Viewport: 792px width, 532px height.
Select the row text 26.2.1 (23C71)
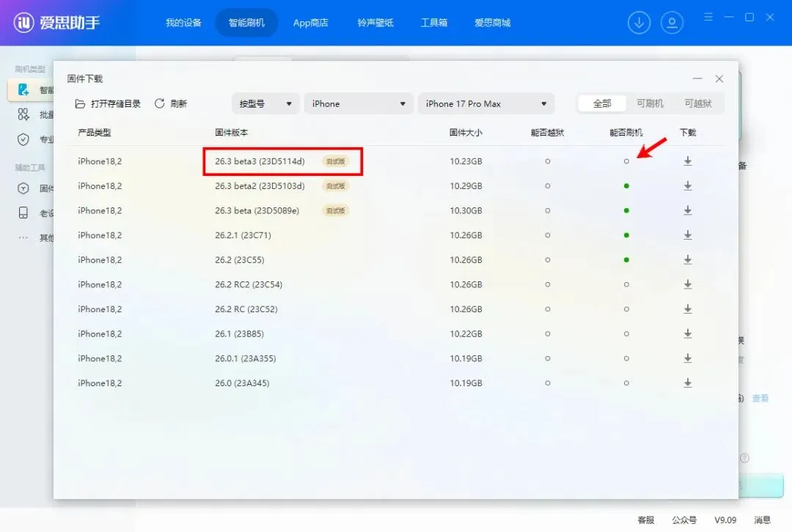tap(243, 235)
